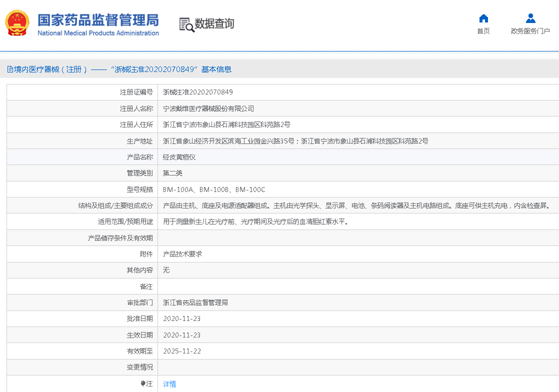The width and height of the screenshot is (559, 392).
Task: Click the bullet icon beside 注
Action: [x=143, y=383]
